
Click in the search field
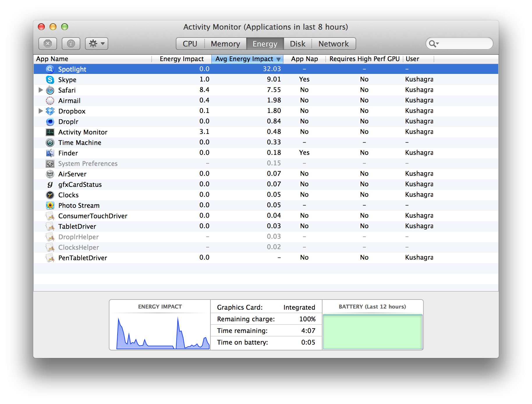(459, 44)
